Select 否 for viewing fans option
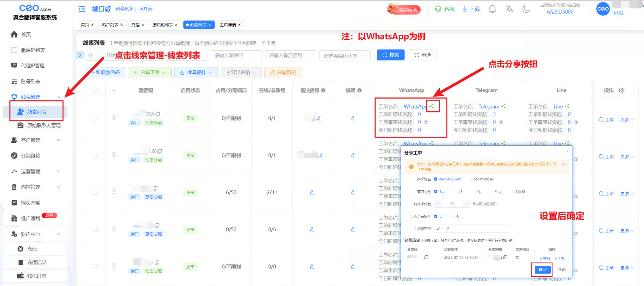644x286 pixels. coord(452,216)
